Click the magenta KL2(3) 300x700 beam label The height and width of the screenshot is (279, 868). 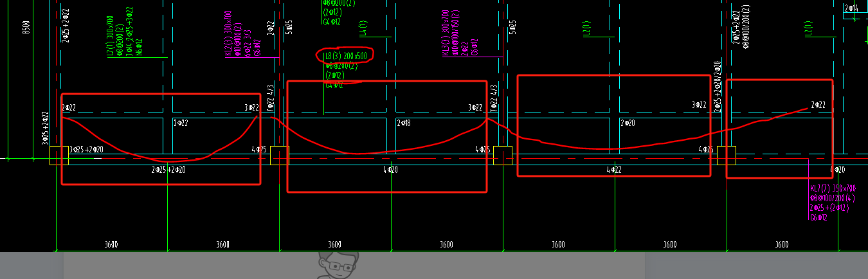pyautogui.click(x=229, y=32)
